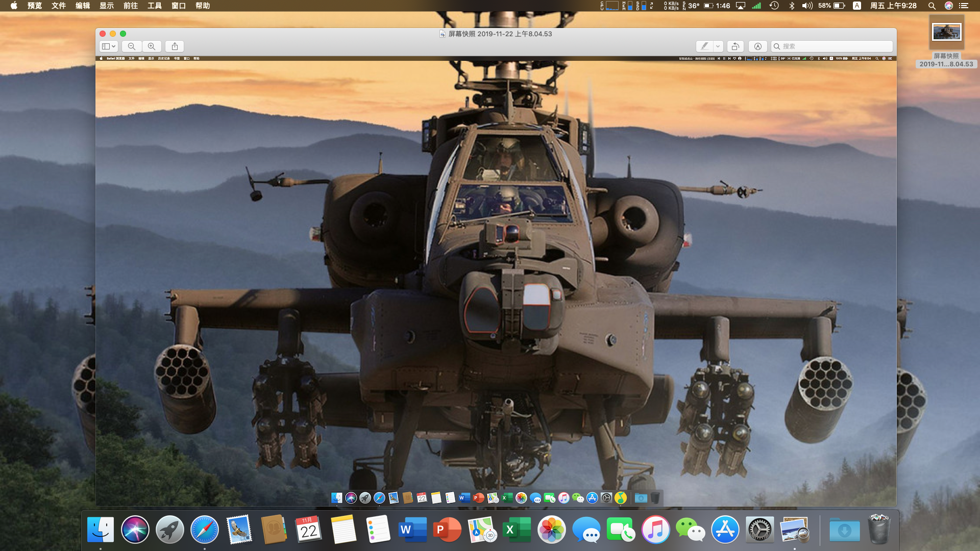
Task: Select the screenshot file thumbnail on desktop
Action: [x=946, y=33]
